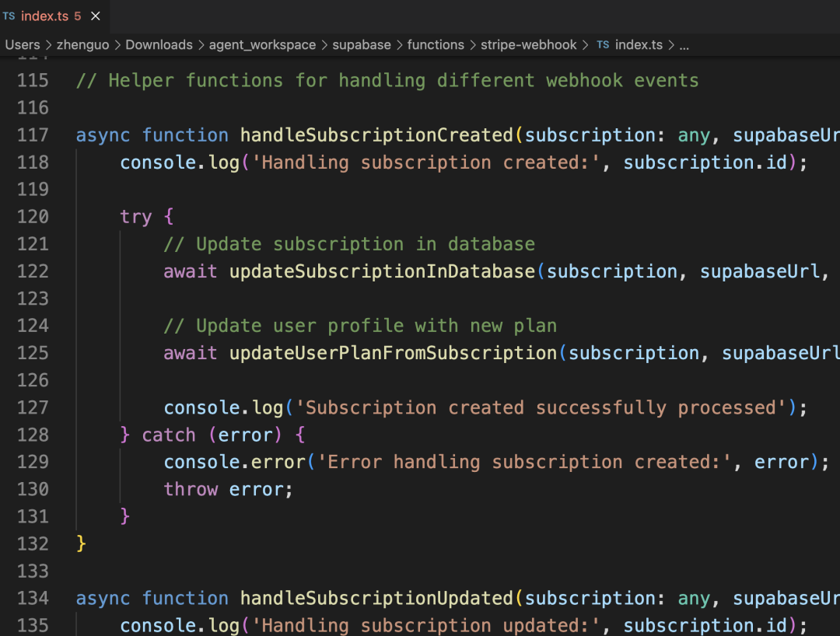Click the 'any' type on line 117
Screen dimensions: 840x636
694,135
